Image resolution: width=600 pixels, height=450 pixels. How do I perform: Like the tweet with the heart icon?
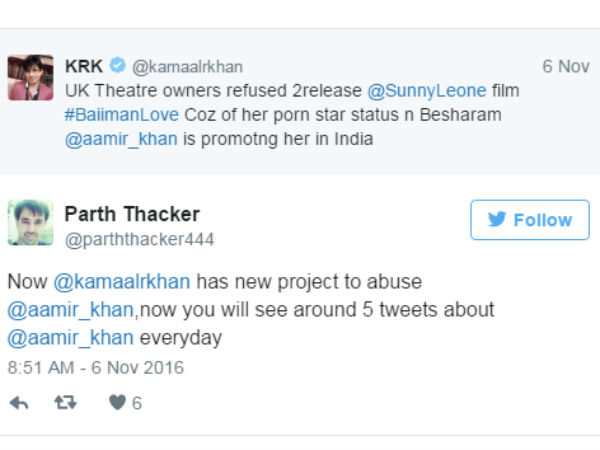117,403
